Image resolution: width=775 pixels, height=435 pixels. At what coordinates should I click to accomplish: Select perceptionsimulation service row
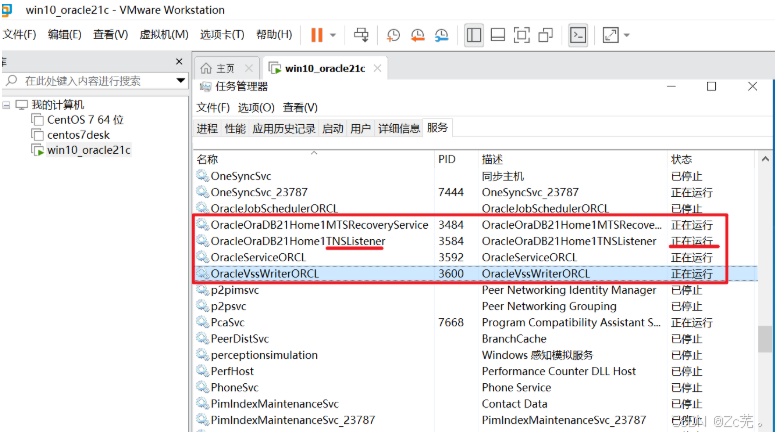tap(474, 355)
